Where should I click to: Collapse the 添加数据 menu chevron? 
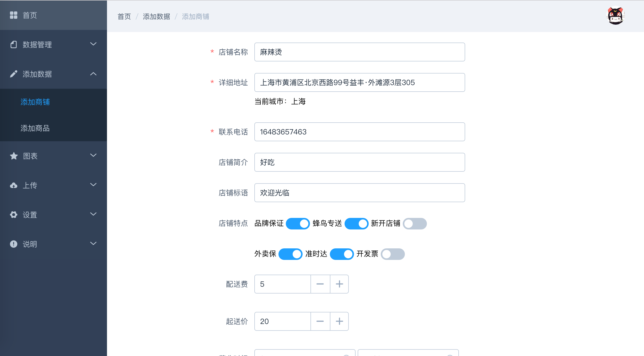pos(93,74)
